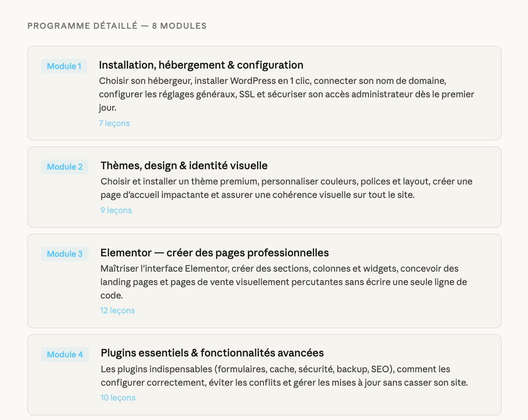Click the "Programme détaillé — 8 modules" heading
Image resolution: width=528 pixels, height=420 pixels.
(x=117, y=26)
